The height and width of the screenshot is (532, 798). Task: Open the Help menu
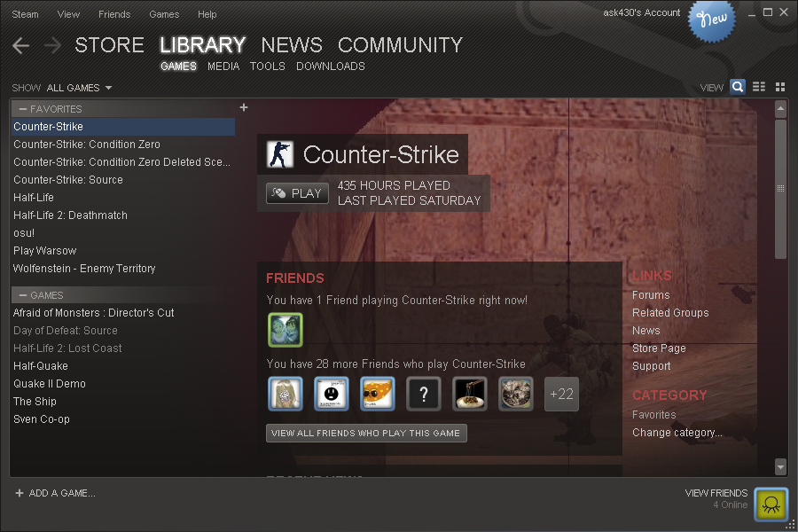pos(207,14)
